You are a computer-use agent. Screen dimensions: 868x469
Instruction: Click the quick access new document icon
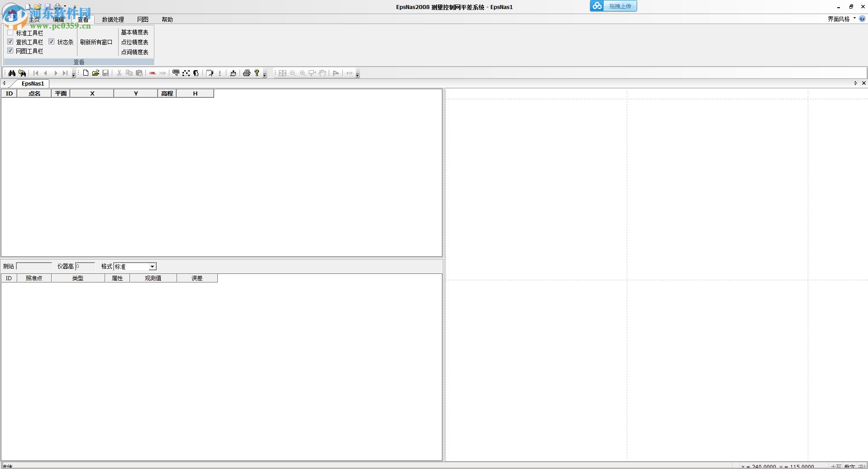pos(28,7)
